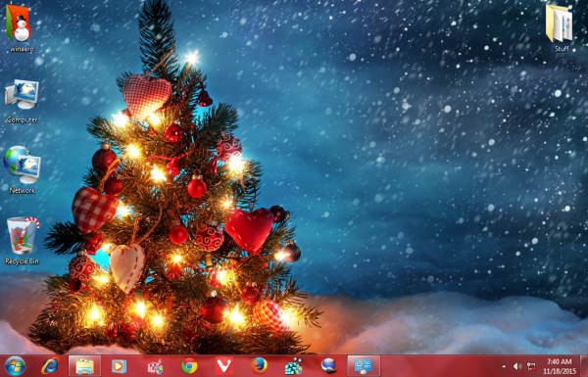Click the Show desktop strip
This screenshot has height=377, width=588.
click(583, 366)
